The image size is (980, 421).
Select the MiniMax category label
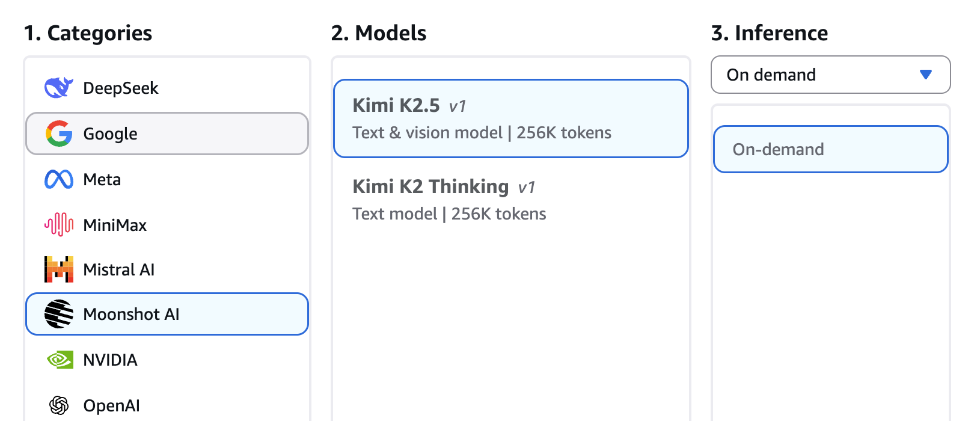click(x=115, y=226)
